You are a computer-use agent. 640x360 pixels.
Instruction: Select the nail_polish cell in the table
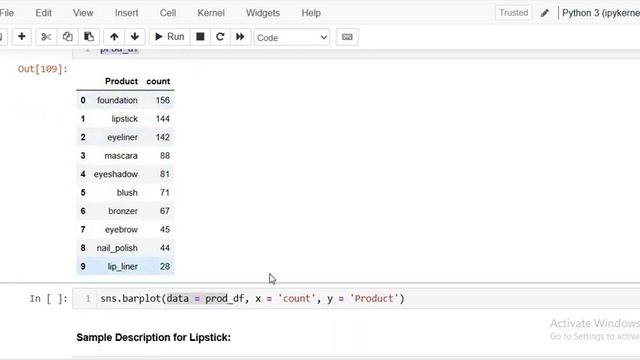pos(117,248)
